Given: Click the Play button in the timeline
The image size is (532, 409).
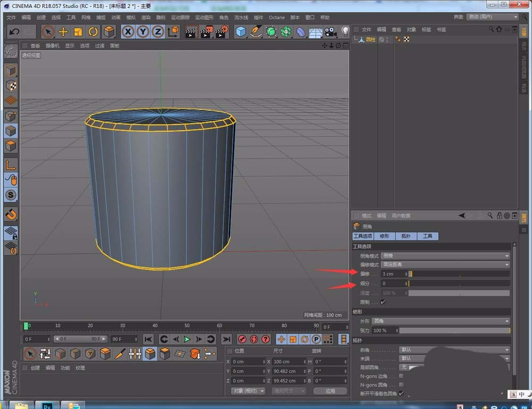Looking at the screenshot, I should pos(187,339).
